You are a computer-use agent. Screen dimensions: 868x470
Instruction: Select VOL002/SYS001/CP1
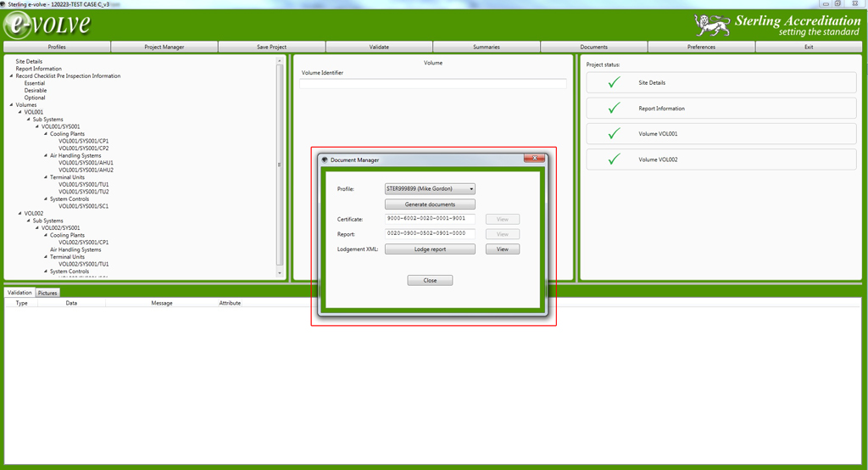tap(84, 242)
